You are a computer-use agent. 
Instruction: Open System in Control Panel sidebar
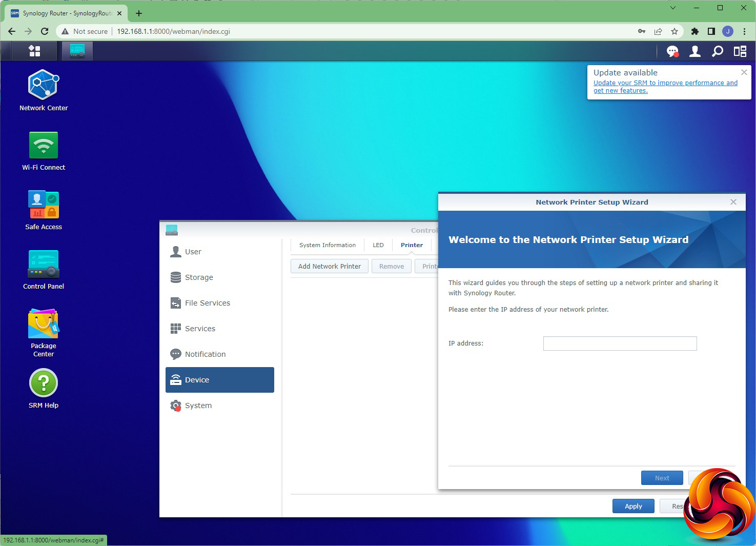220,406
